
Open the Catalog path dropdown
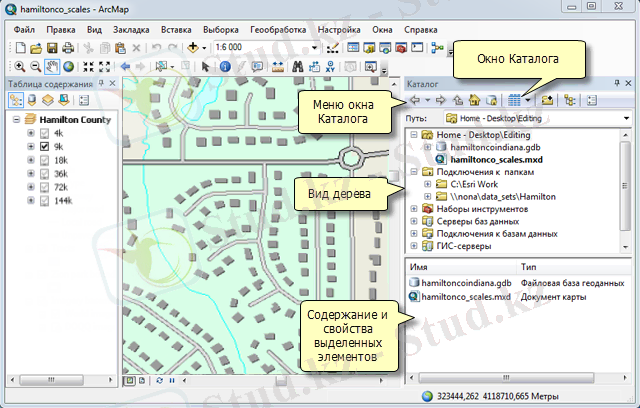[626, 118]
